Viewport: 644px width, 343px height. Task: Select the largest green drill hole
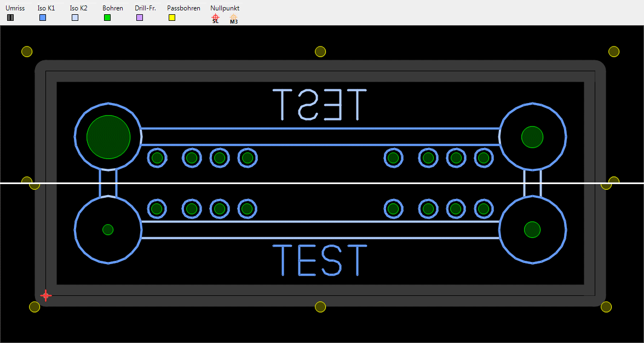tap(108, 137)
